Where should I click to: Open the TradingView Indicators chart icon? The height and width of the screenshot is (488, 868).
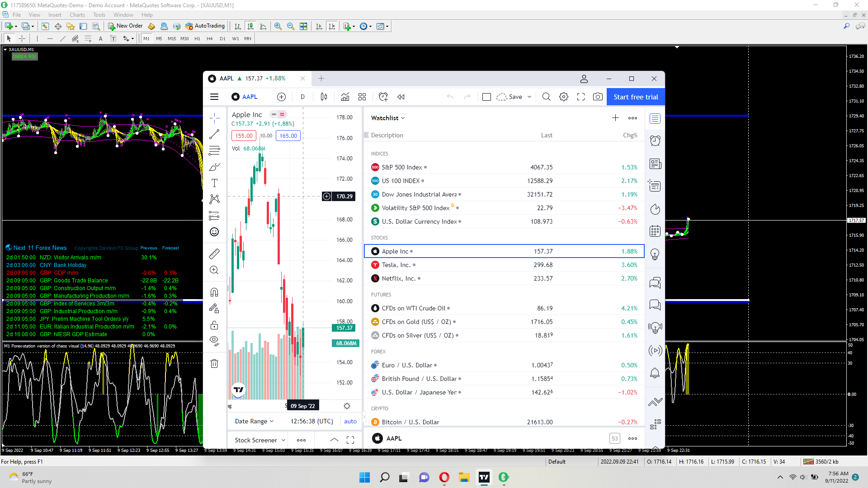345,97
